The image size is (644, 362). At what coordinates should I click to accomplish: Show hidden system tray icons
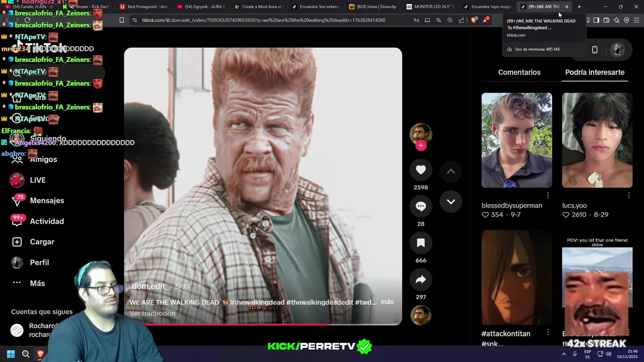coord(564,354)
